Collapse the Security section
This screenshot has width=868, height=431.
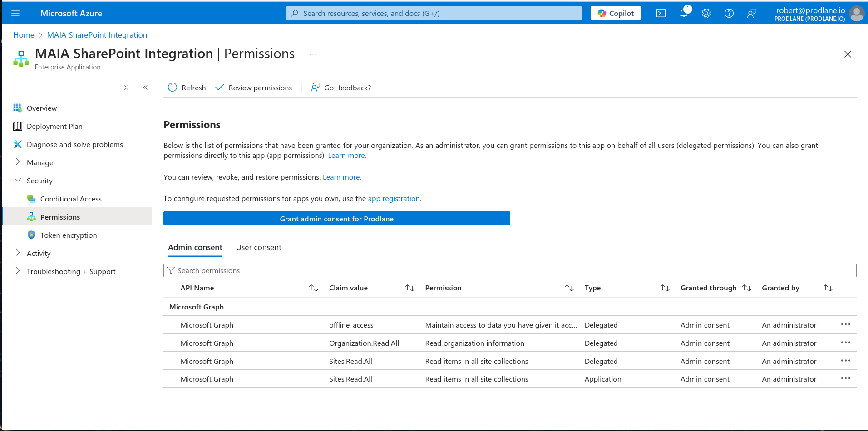39,181
